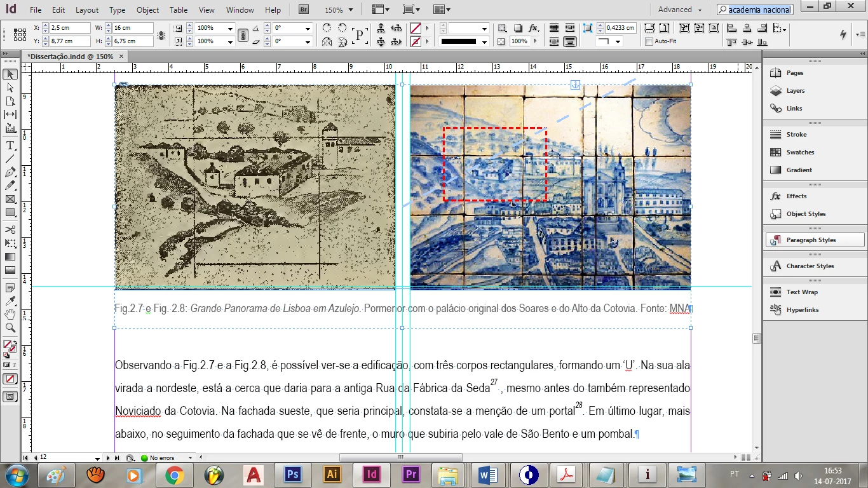Viewport: 868px width, 488px height.
Task: Select the Selection tool
Action: (x=10, y=74)
